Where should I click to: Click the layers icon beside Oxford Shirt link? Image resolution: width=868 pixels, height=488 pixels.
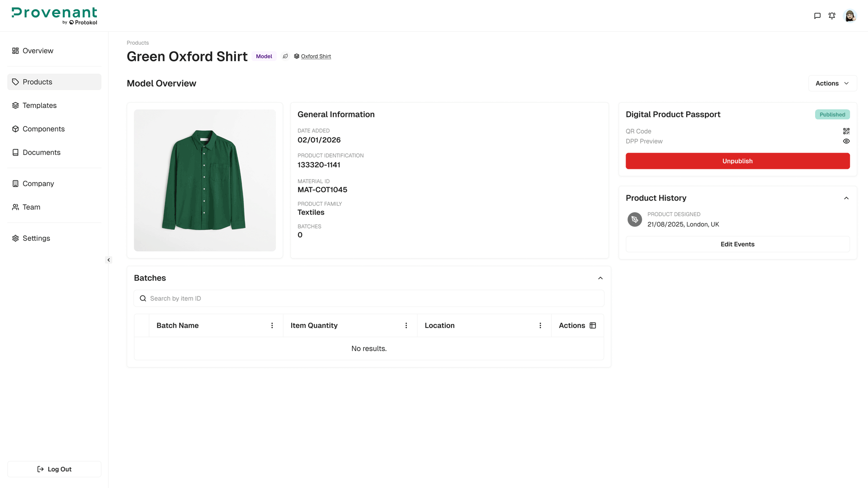[x=297, y=56]
